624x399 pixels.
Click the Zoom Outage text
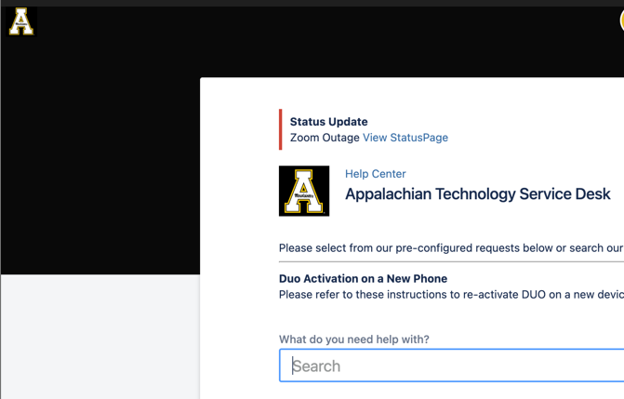[x=325, y=138]
